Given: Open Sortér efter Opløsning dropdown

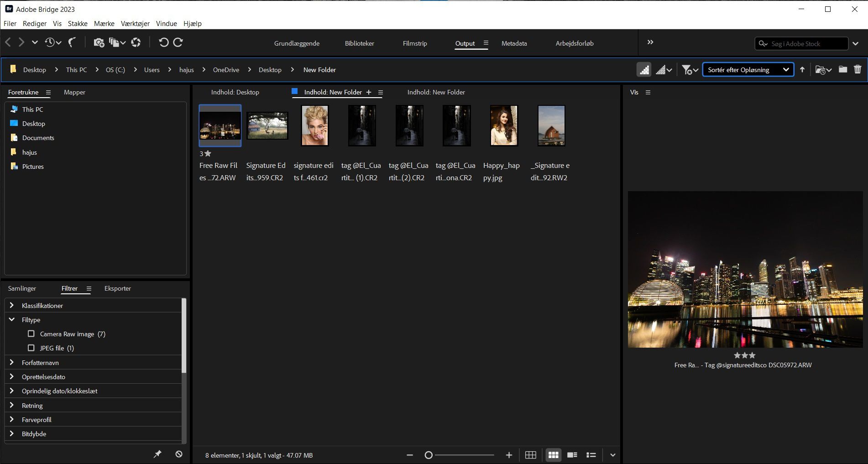Looking at the screenshot, I should [748, 70].
